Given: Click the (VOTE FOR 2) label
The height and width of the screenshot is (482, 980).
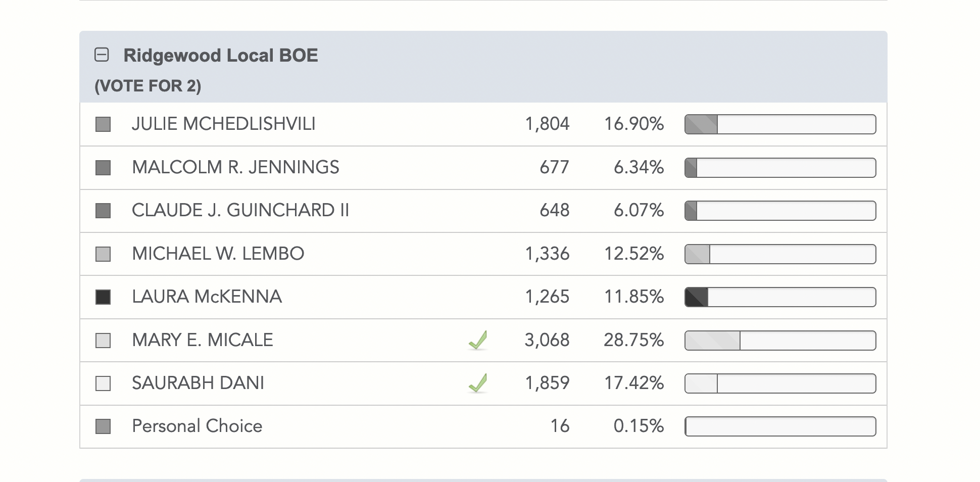Looking at the screenshot, I should pyautogui.click(x=148, y=86).
